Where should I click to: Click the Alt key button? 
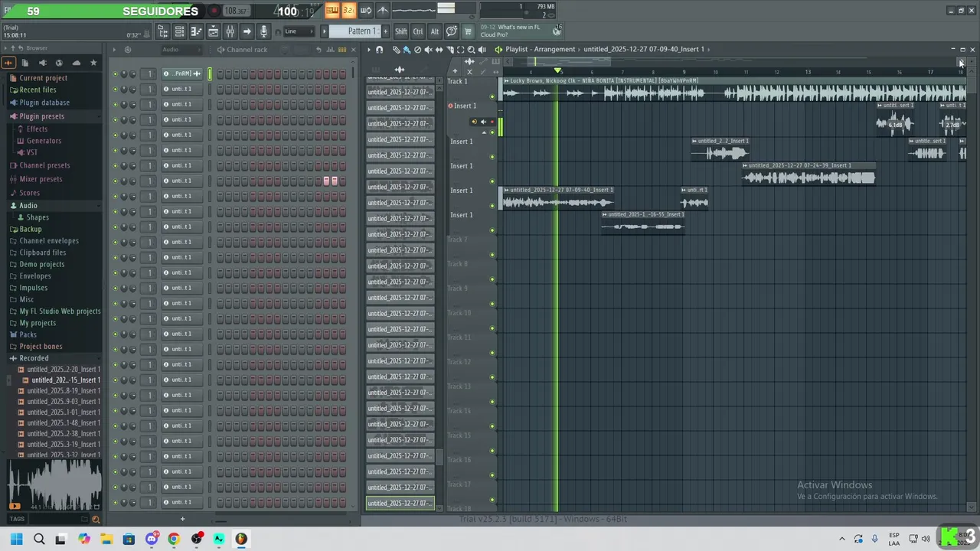pos(435,31)
